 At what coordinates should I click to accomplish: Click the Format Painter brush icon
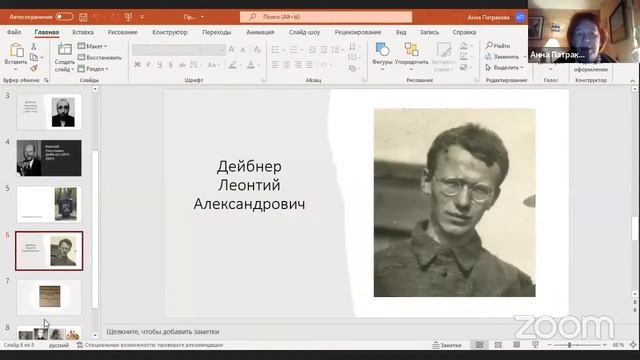pyautogui.click(x=34, y=68)
